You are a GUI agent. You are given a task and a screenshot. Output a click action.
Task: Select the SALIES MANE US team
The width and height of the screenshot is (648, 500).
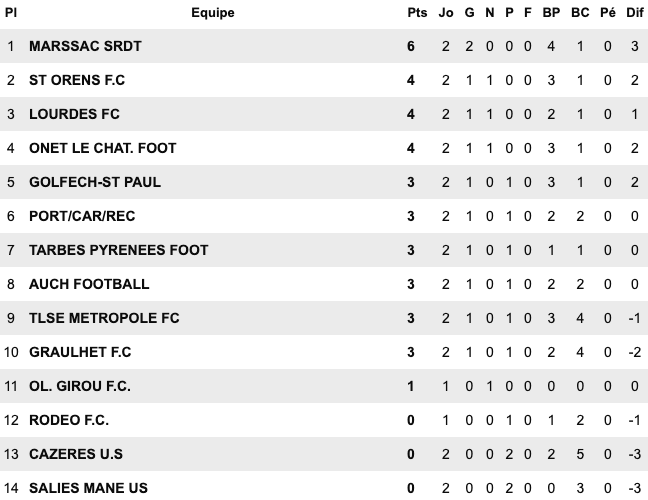pos(89,488)
